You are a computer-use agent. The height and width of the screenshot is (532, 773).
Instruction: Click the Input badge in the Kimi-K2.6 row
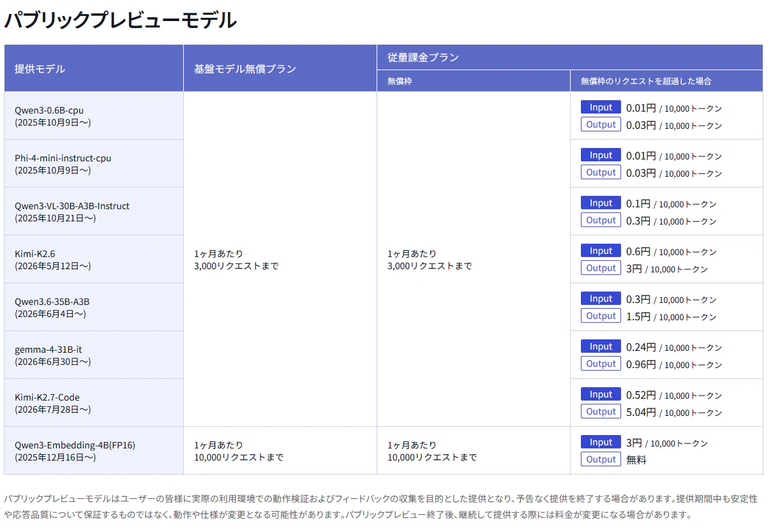point(601,251)
